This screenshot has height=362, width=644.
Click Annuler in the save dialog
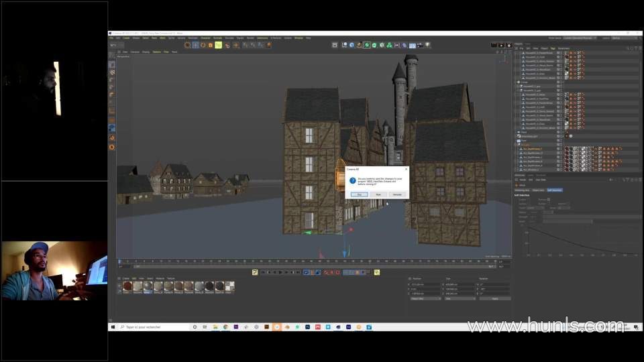coord(397,194)
